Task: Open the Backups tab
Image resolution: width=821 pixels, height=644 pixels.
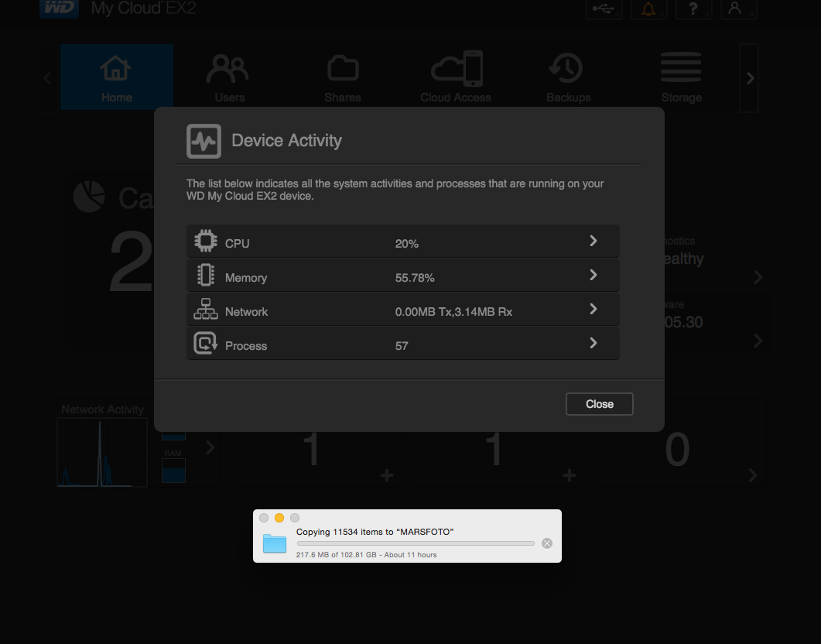Action: [569, 77]
